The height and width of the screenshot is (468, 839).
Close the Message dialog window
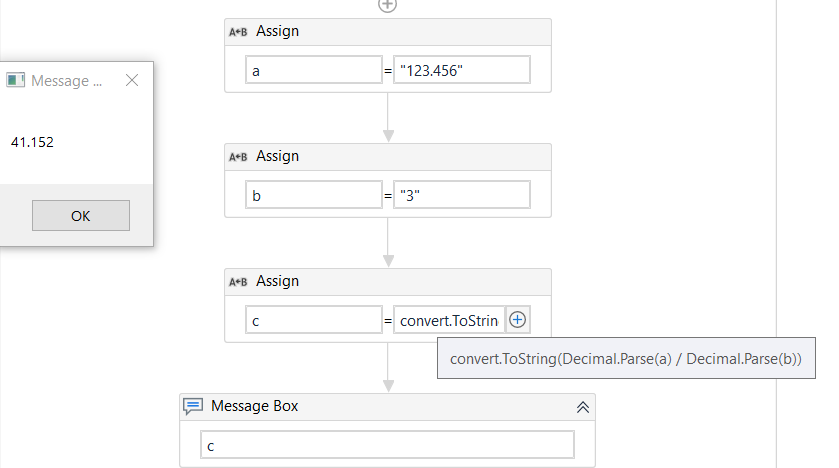pos(132,81)
